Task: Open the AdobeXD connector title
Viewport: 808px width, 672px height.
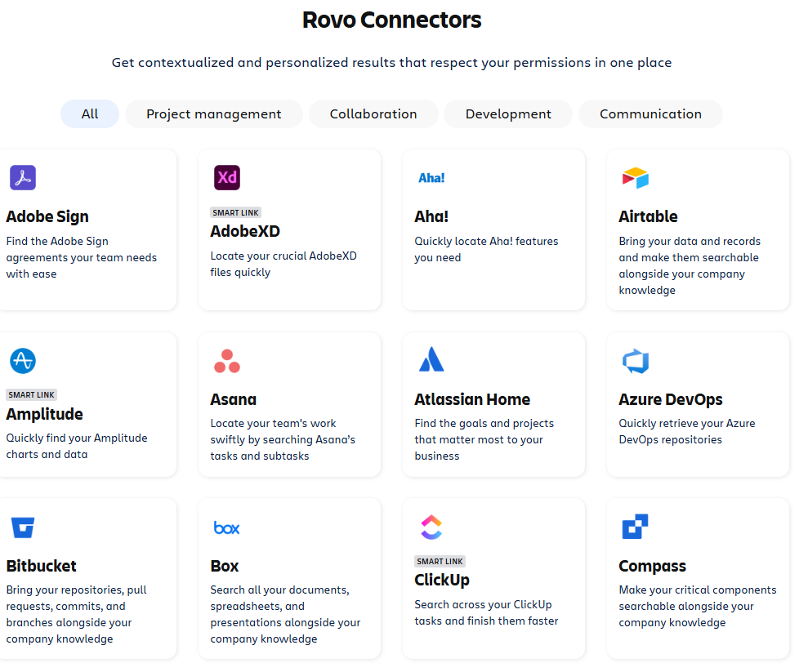Action: [245, 231]
